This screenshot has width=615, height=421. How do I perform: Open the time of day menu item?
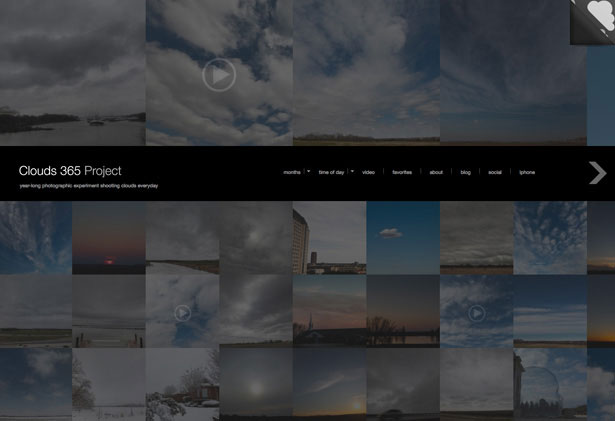tap(331, 172)
